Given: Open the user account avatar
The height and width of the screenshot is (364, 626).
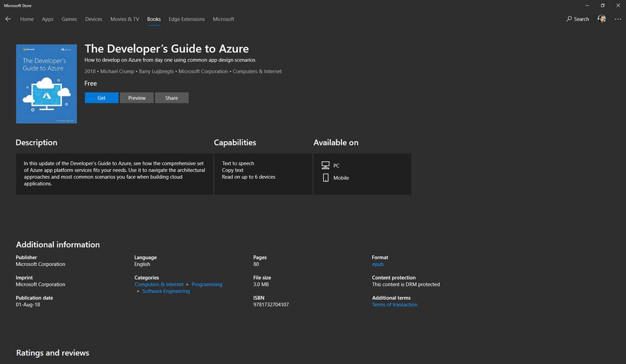Looking at the screenshot, I should (602, 19).
